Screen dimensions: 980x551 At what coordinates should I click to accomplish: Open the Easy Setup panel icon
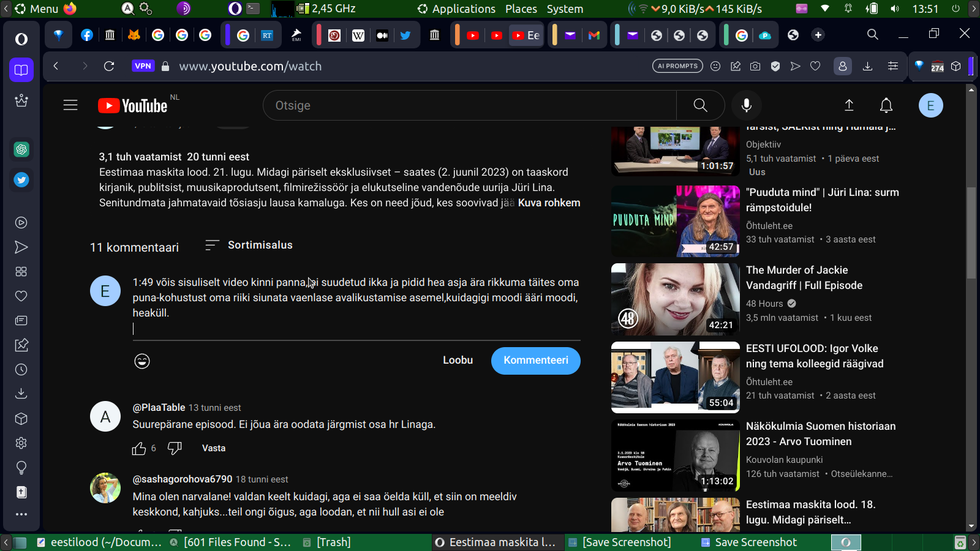[893, 66]
